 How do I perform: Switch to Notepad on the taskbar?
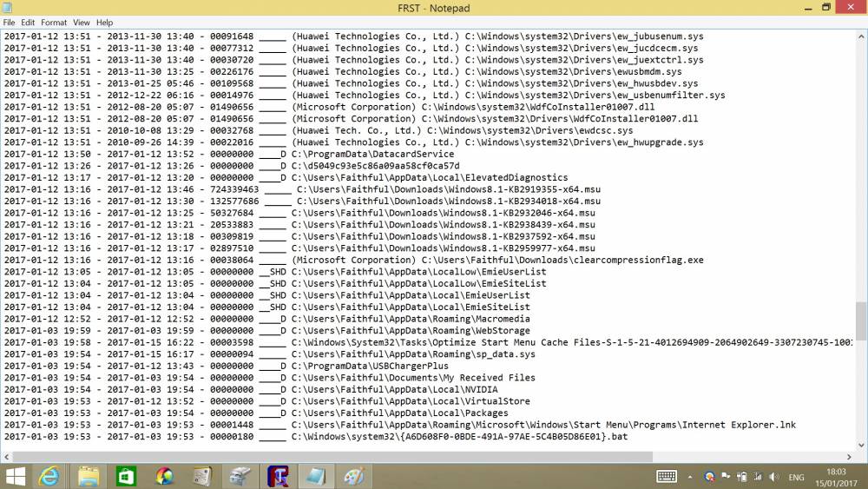coord(316,476)
